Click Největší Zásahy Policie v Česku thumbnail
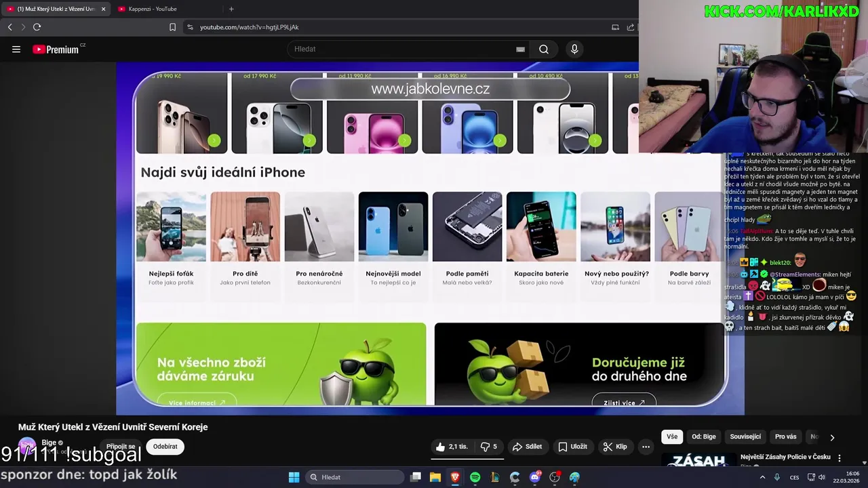This screenshot has width=868, height=488. 698,460
